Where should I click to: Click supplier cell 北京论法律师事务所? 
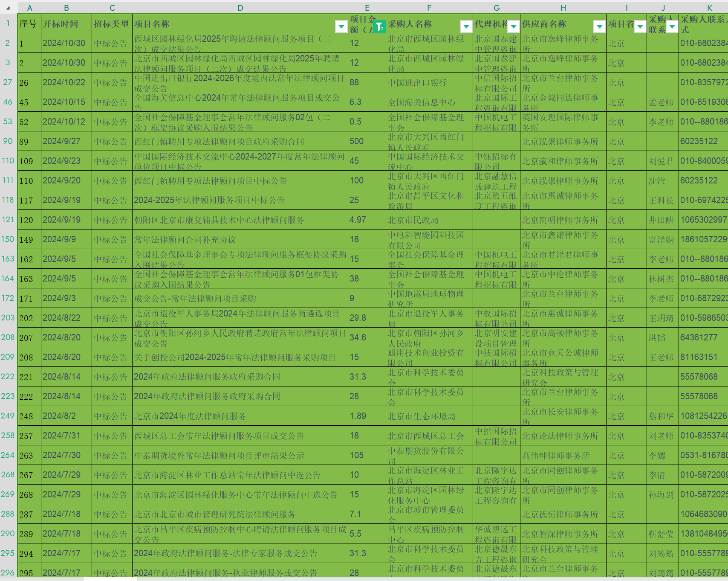tap(563, 436)
